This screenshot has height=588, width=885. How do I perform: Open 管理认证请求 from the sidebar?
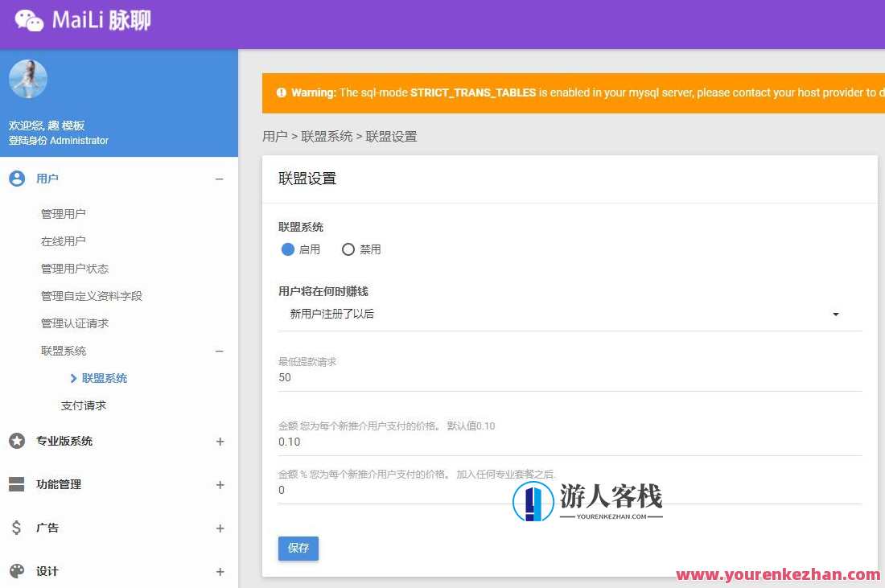point(74,323)
